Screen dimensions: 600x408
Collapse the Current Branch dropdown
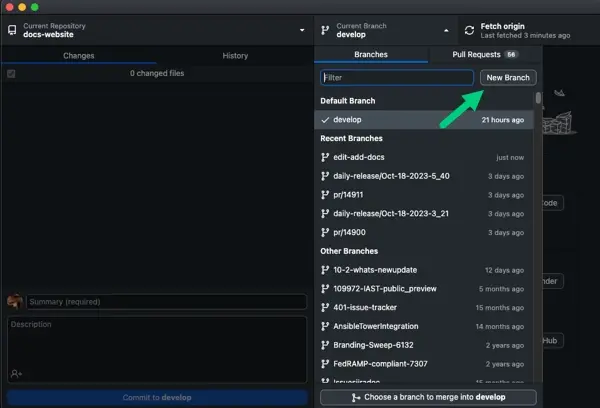445,30
